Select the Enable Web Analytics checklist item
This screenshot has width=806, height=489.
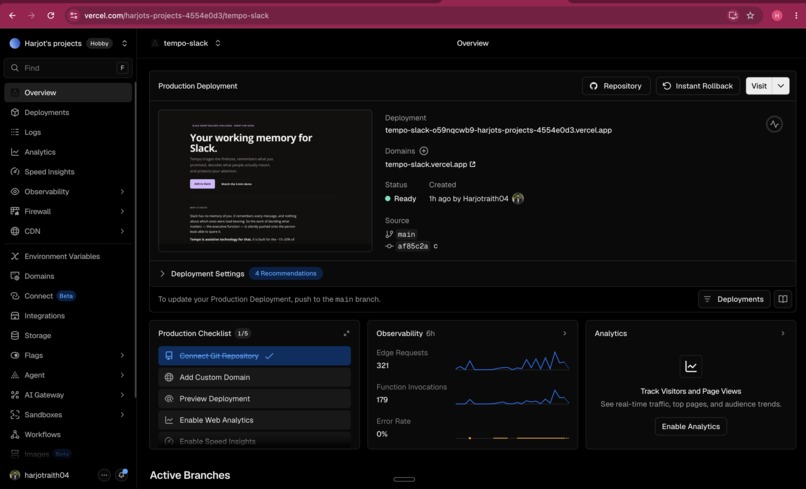254,420
